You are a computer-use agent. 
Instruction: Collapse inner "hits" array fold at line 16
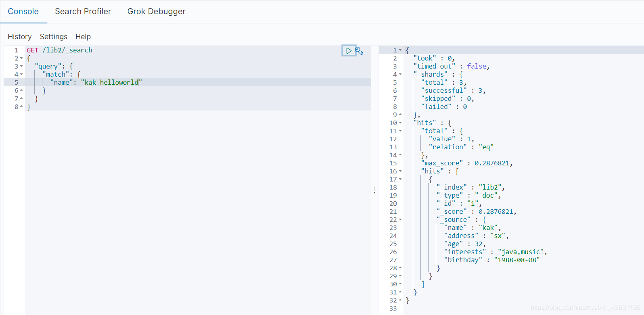[x=400, y=171]
